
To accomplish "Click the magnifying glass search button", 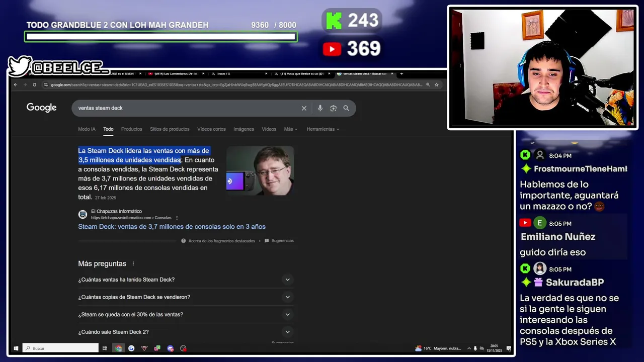I will point(346,108).
